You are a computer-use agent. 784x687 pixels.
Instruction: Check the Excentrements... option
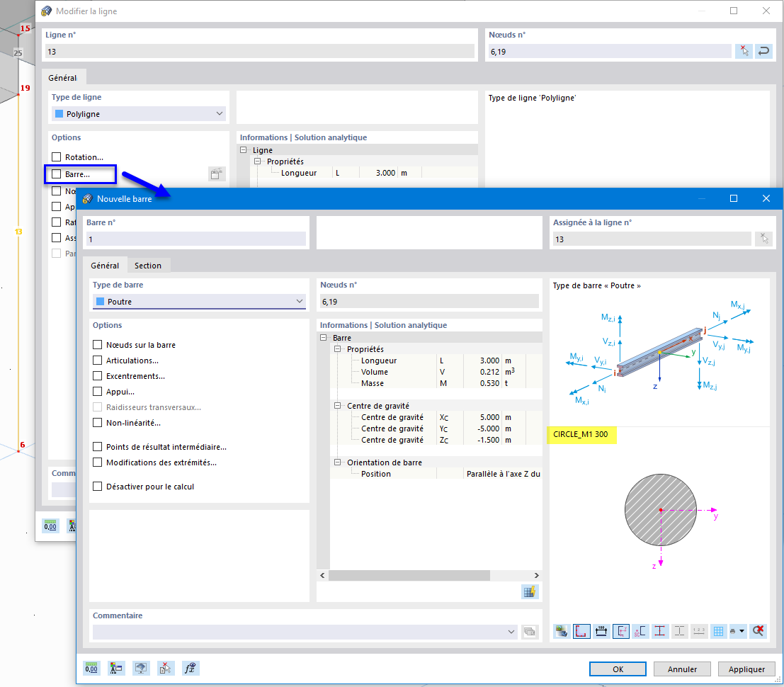click(x=98, y=376)
